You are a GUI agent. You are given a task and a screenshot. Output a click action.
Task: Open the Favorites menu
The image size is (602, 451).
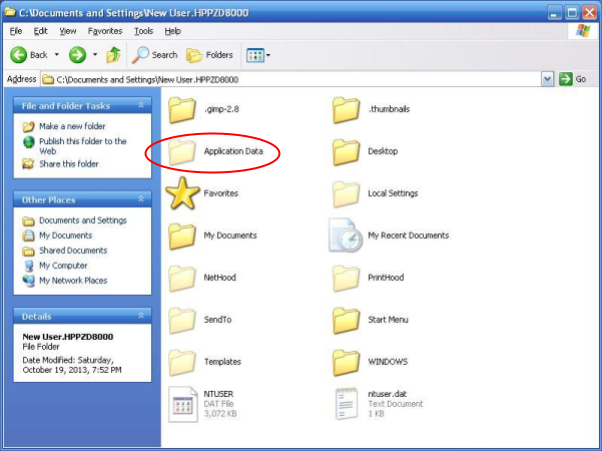pyautogui.click(x=105, y=31)
